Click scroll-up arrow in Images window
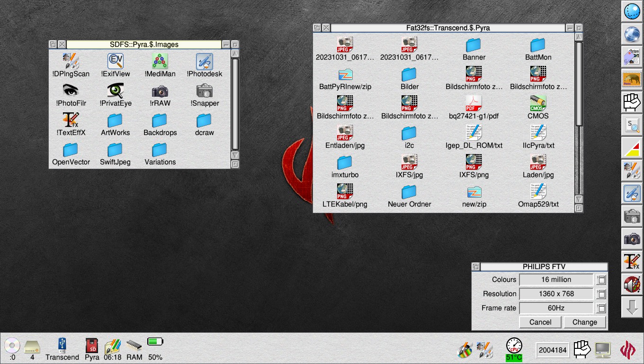644x364 pixels. (x=235, y=54)
